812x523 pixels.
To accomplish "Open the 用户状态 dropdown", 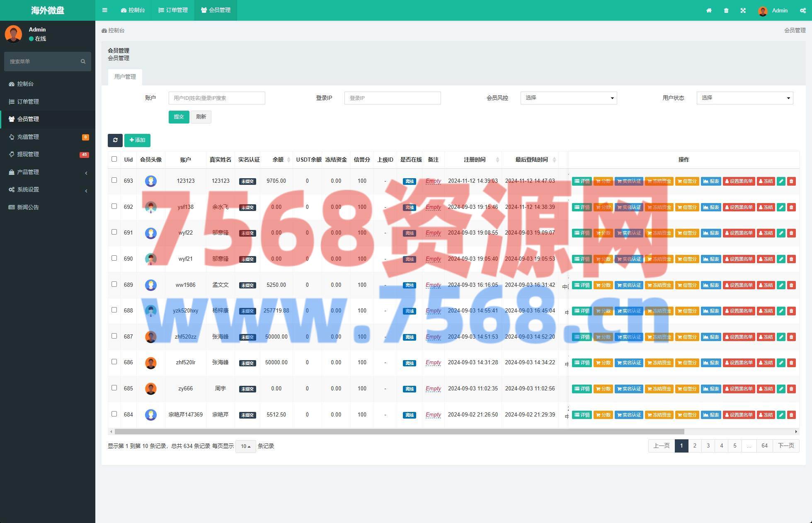I will [x=744, y=98].
